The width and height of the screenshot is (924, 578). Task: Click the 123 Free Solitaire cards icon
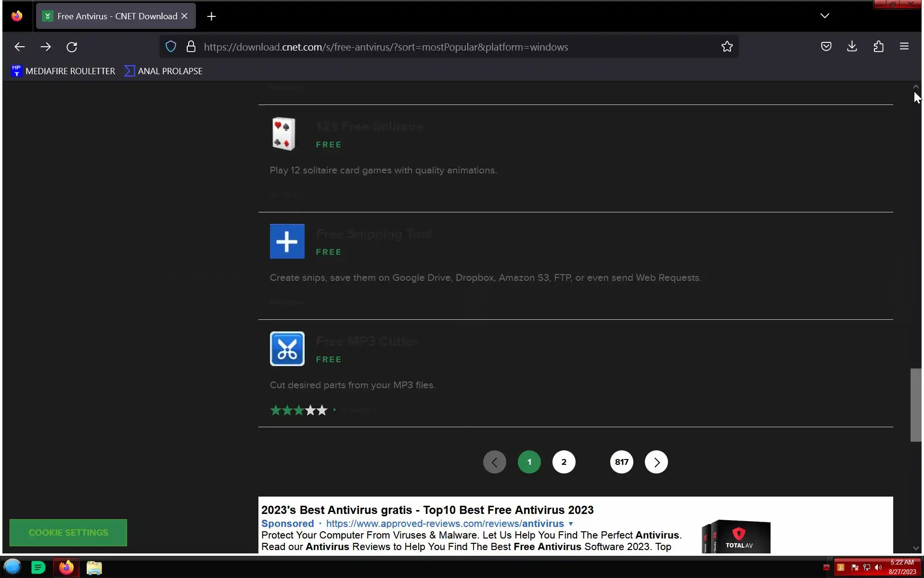pyautogui.click(x=283, y=134)
